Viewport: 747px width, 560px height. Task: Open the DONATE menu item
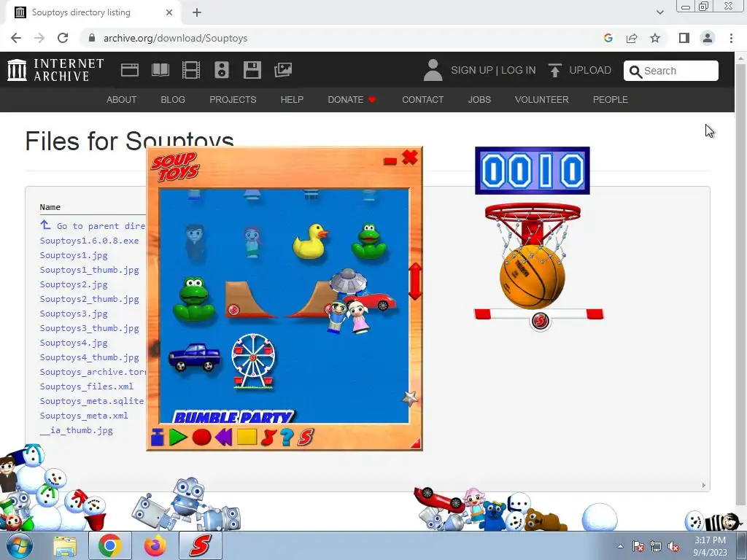[x=352, y=99]
